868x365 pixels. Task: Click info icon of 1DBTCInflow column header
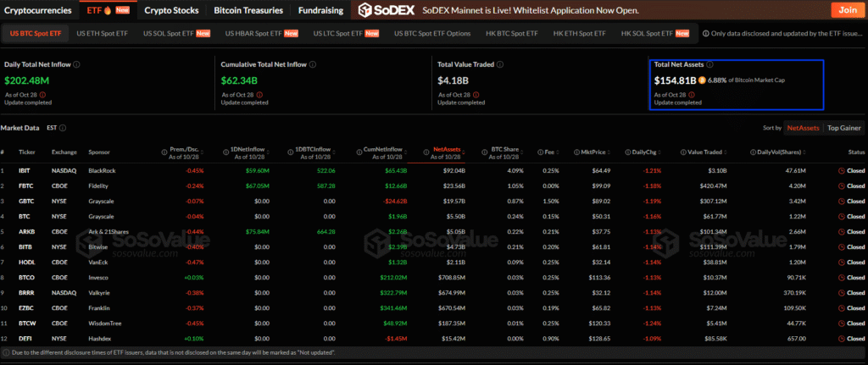290,152
